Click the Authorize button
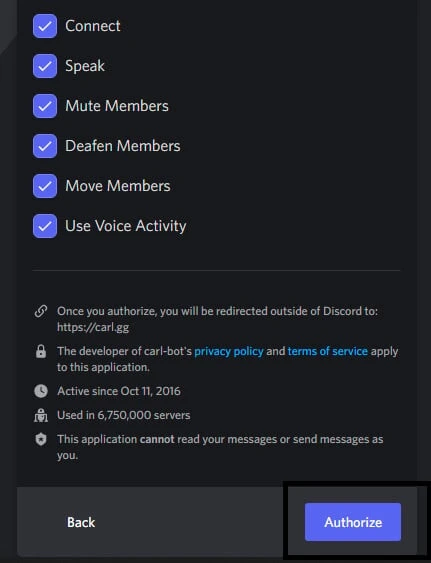The width and height of the screenshot is (431, 563). pyautogui.click(x=353, y=522)
